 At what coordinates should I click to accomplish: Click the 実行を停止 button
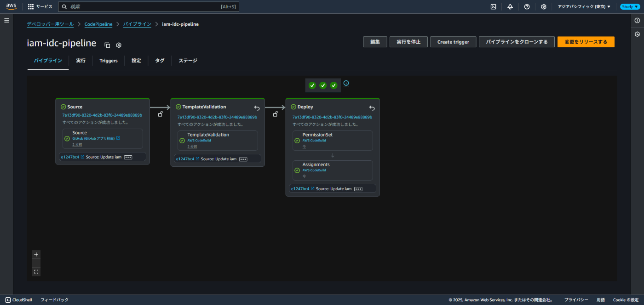[x=408, y=42]
